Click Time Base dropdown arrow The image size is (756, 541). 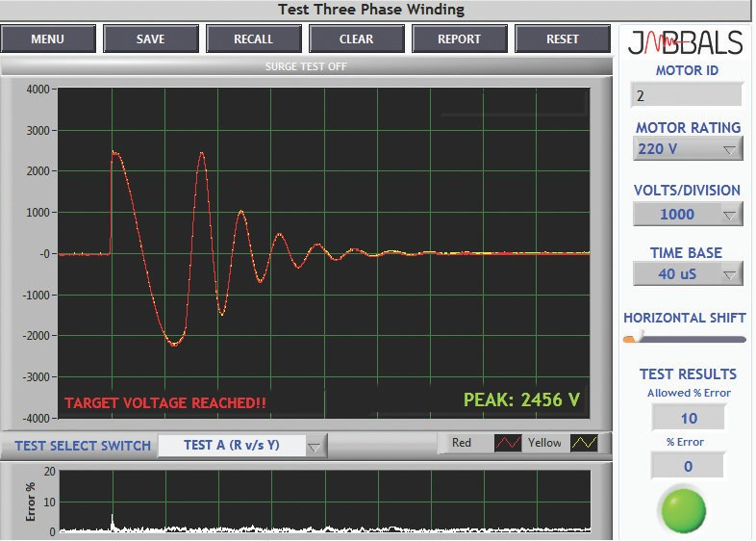pyautogui.click(x=730, y=274)
